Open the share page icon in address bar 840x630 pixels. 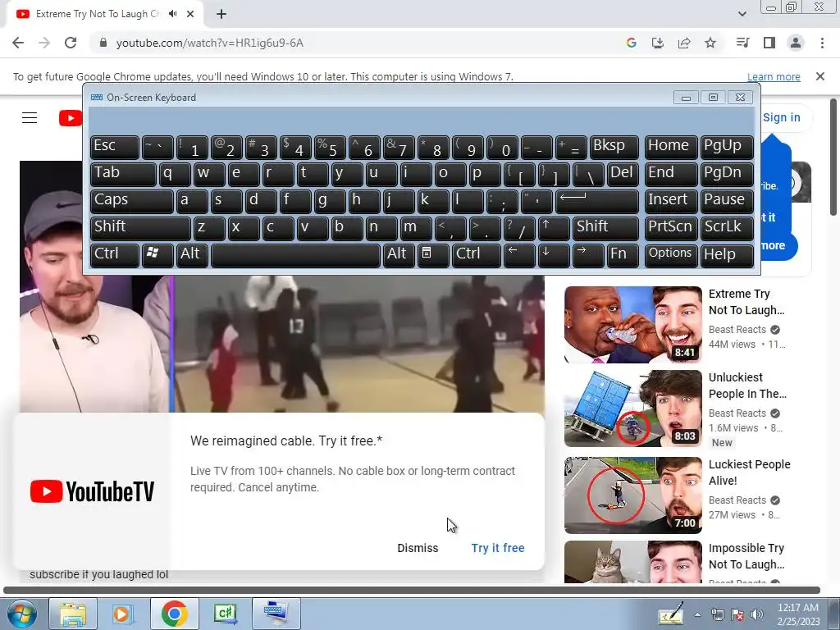pyautogui.click(x=684, y=43)
